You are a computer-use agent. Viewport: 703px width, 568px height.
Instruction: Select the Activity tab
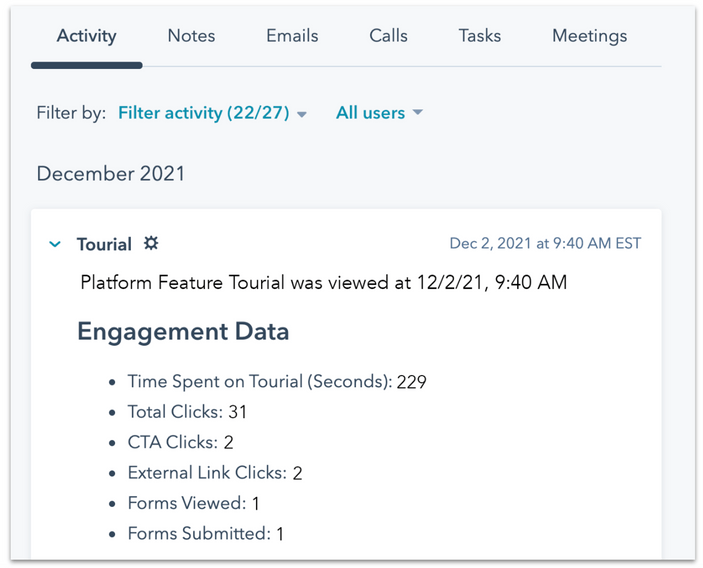point(87,36)
